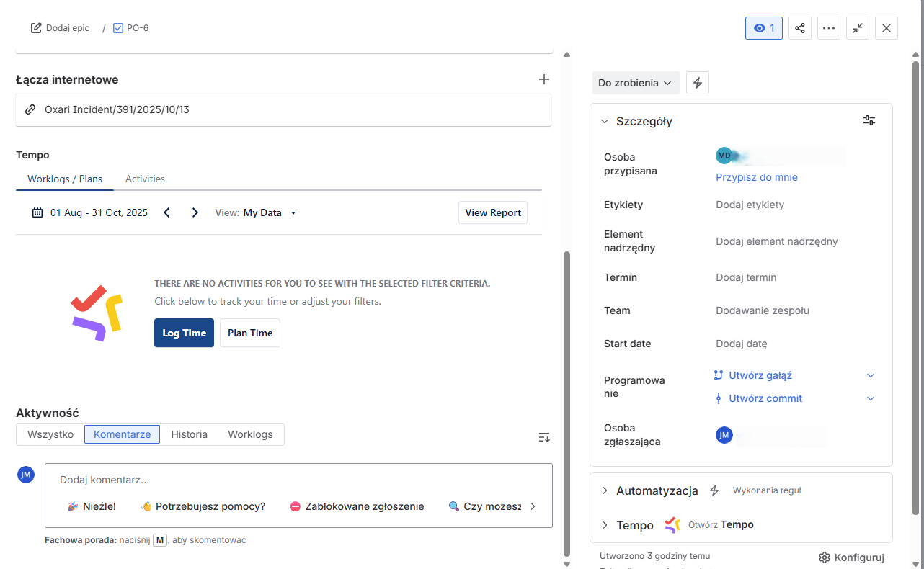This screenshot has height=569, width=924.
Task: Select the Komentarze activity filter
Action: point(122,434)
